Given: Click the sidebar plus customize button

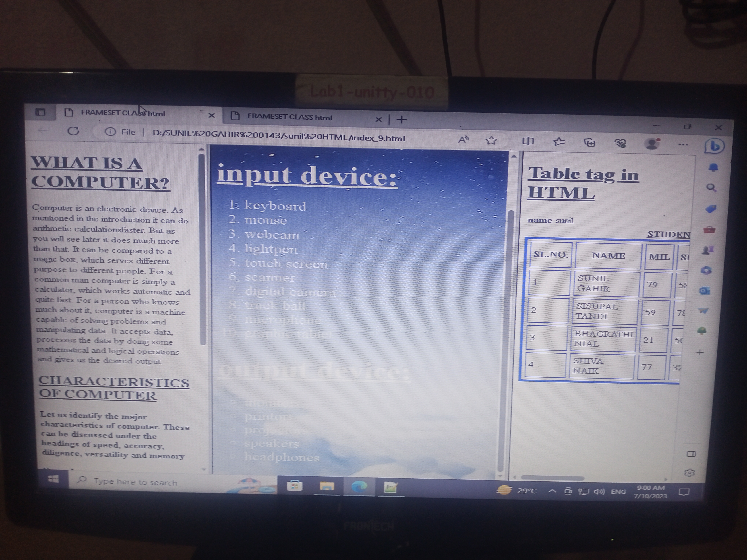Looking at the screenshot, I should click(699, 352).
